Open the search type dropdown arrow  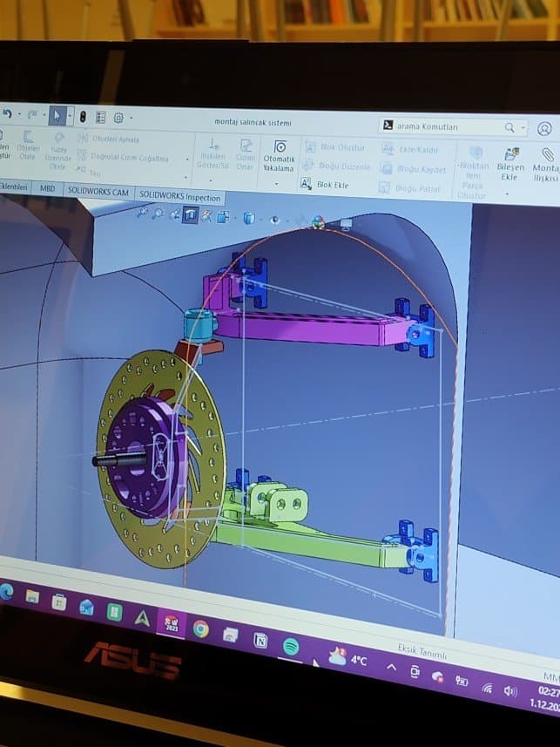[x=523, y=127]
